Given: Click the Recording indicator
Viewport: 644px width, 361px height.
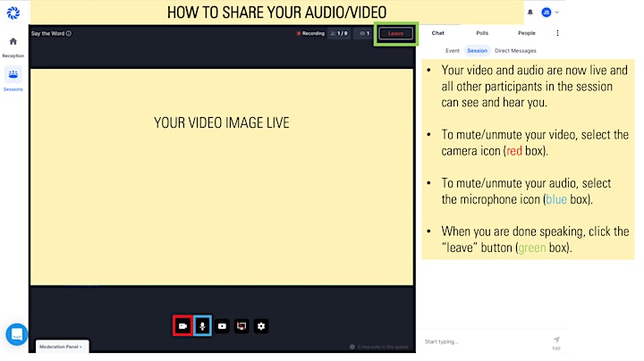Looking at the screenshot, I should click(310, 34).
